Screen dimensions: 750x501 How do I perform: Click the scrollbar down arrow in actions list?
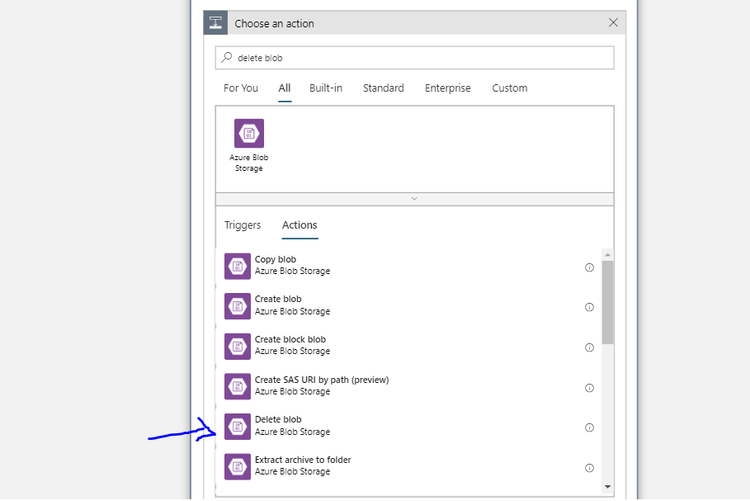[607, 487]
